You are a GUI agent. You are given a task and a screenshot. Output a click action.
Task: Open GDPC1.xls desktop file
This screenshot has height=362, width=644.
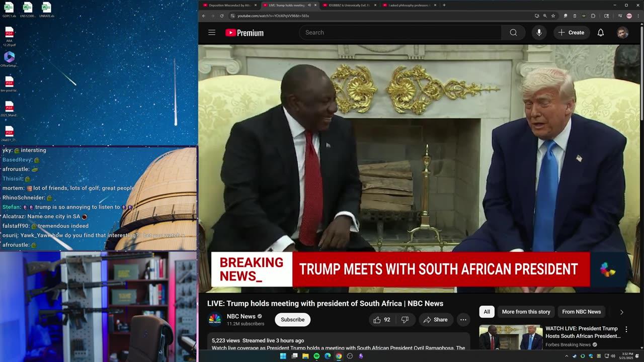[9, 10]
